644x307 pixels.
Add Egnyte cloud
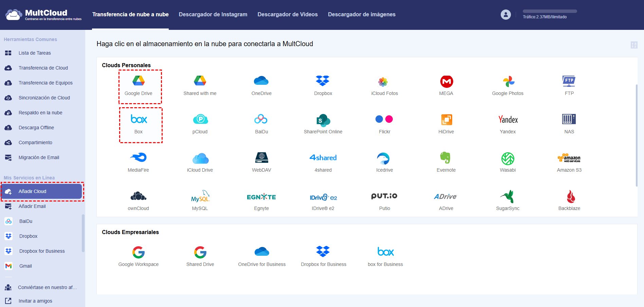click(x=261, y=201)
